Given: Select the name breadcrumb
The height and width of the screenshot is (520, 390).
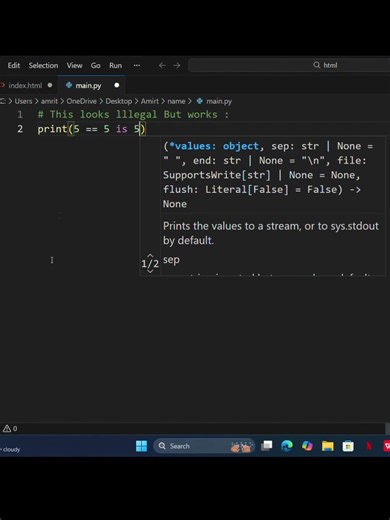Looking at the screenshot, I should pos(176,101).
